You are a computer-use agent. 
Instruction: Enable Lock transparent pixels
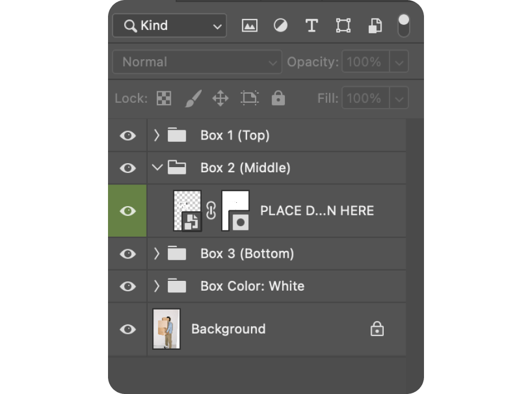click(164, 98)
